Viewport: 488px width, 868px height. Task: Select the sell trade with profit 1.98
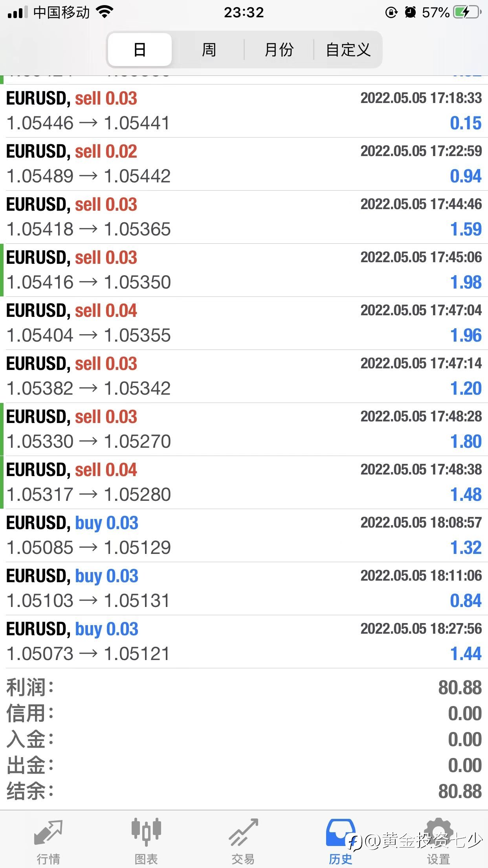click(244, 270)
